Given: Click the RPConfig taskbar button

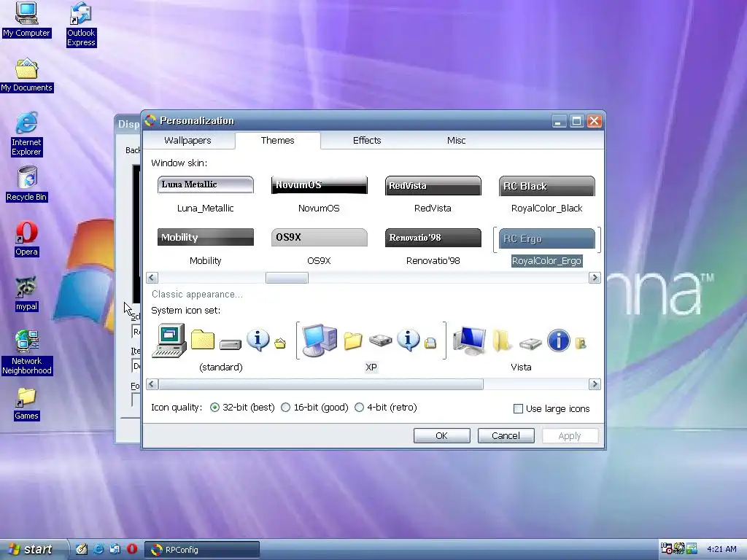Looking at the screenshot, I should [x=202, y=550].
